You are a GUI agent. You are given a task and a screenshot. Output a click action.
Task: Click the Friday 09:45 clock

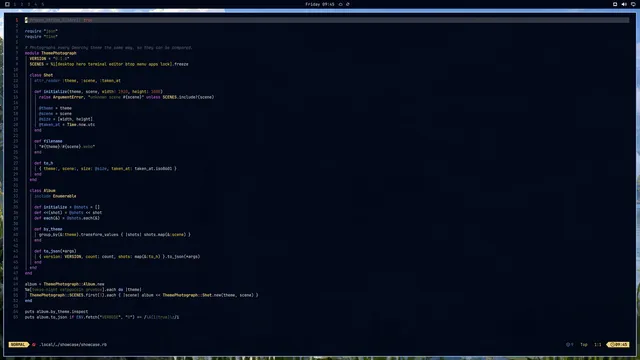click(x=320, y=4)
